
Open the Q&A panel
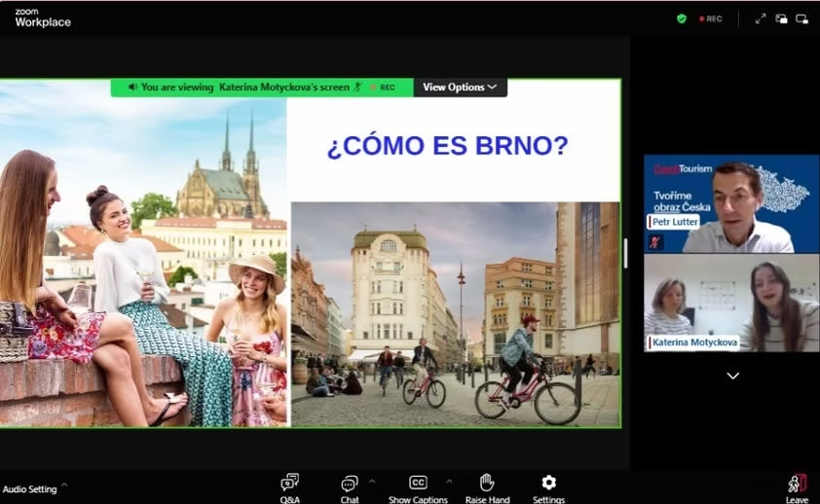point(289,487)
